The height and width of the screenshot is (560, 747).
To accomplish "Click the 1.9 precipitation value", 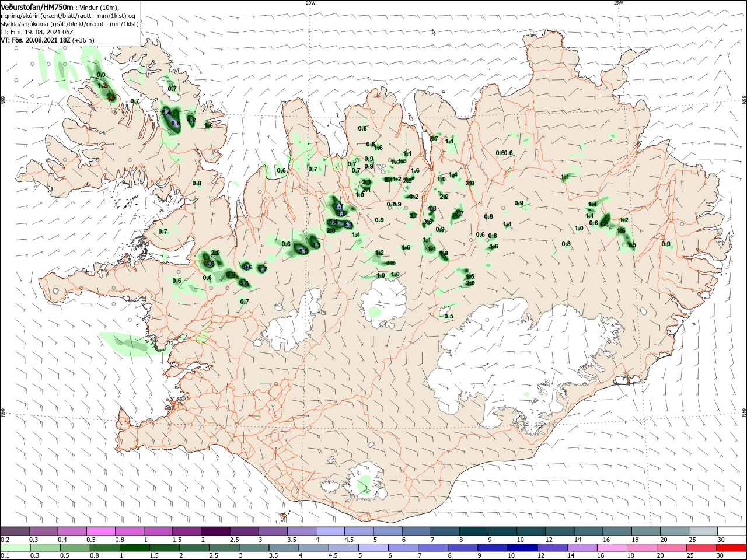I will [x=444, y=253].
